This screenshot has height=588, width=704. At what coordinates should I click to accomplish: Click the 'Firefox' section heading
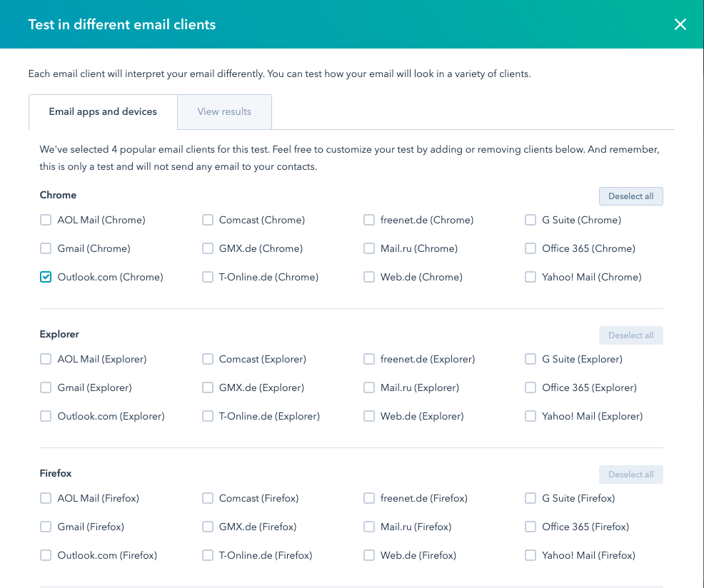click(x=56, y=474)
